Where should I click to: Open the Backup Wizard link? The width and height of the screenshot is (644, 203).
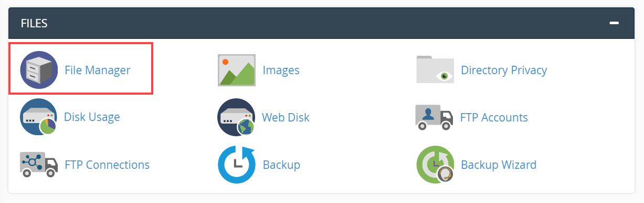click(x=499, y=165)
